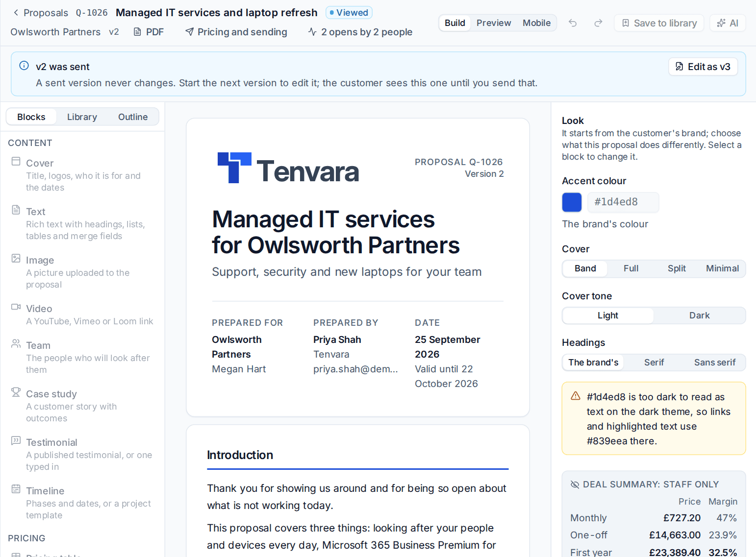756x557 pixels.
Task: Click the Tenvara logo on cover
Action: pos(288,168)
